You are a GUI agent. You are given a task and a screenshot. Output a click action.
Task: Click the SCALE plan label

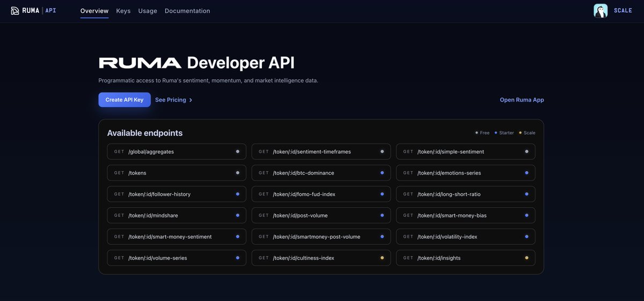pos(623,11)
